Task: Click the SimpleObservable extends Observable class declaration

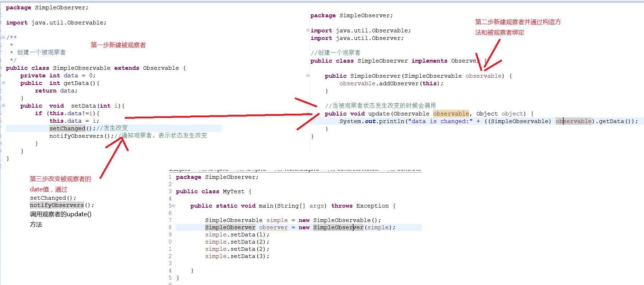Action: 96,68
